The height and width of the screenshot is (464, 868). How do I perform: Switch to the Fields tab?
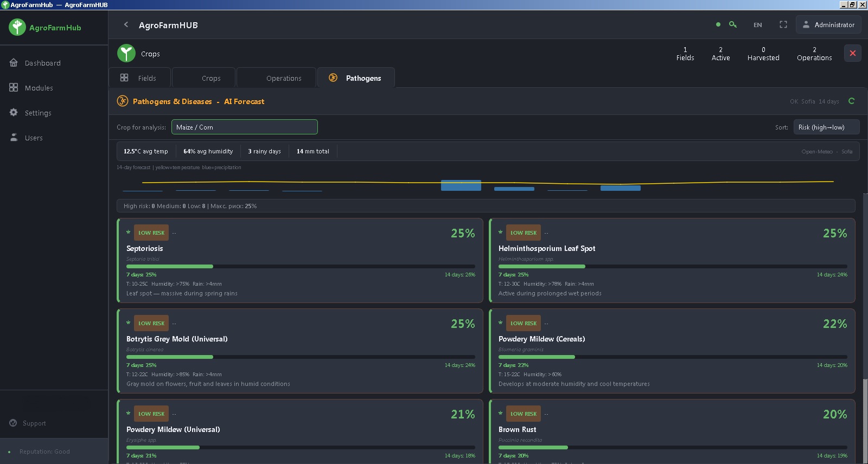click(x=140, y=78)
